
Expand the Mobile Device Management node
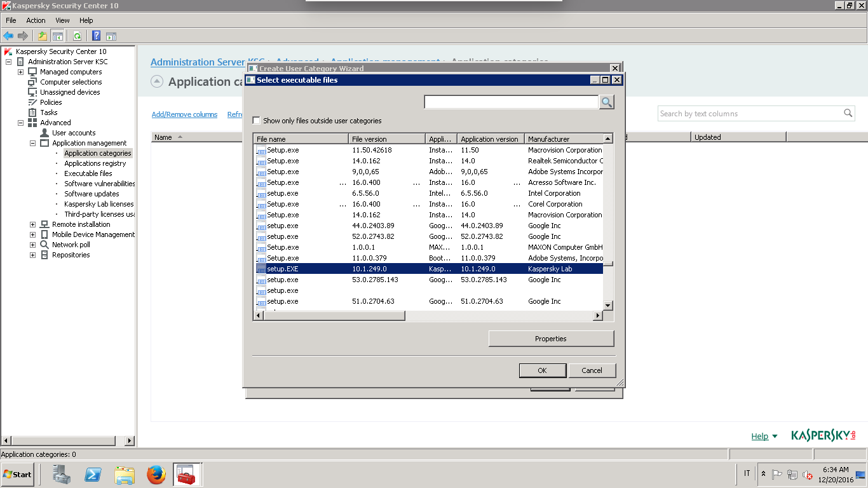(x=33, y=234)
